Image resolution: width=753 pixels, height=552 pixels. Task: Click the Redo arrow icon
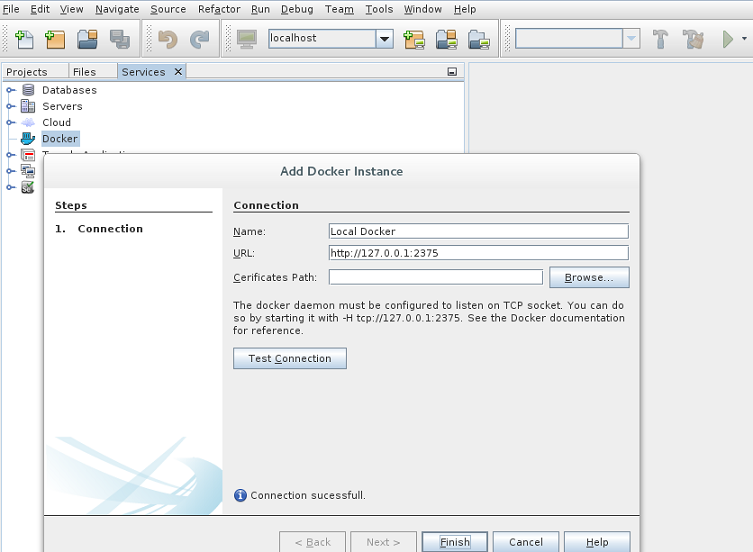[199, 39]
